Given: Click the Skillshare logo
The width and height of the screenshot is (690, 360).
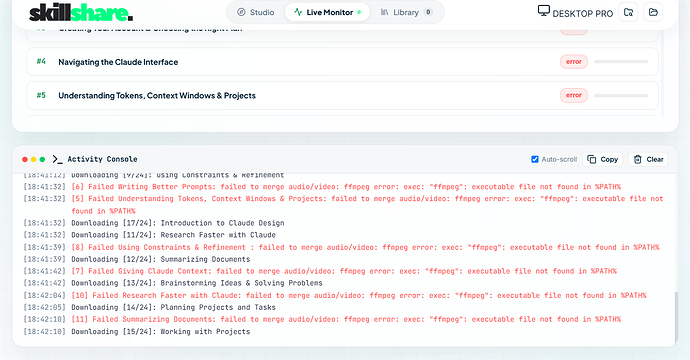Looking at the screenshot, I should [x=81, y=13].
